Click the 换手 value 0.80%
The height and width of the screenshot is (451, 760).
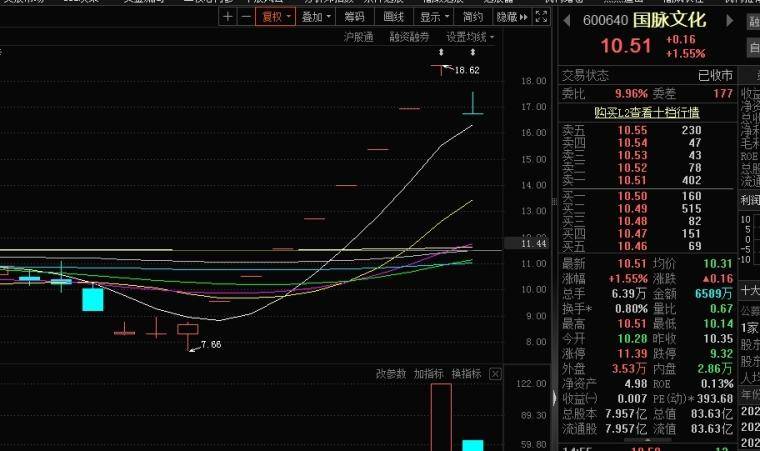click(631, 308)
